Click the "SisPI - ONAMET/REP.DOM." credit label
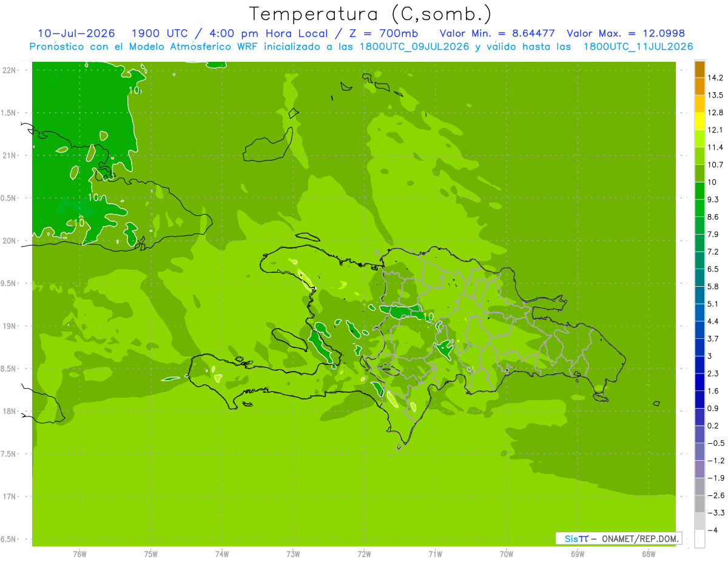Screen dimensions: 728x562 coord(619,538)
